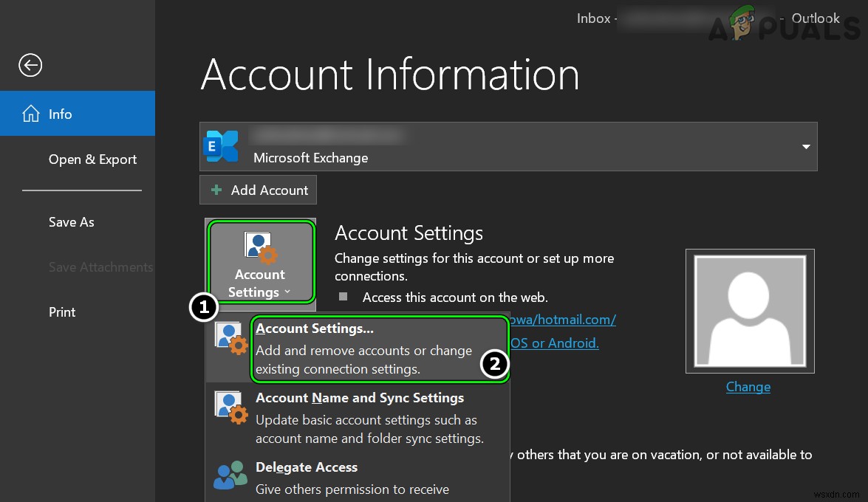Click Open & Export in the sidebar
The height and width of the screenshot is (502, 868).
coord(92,159)
